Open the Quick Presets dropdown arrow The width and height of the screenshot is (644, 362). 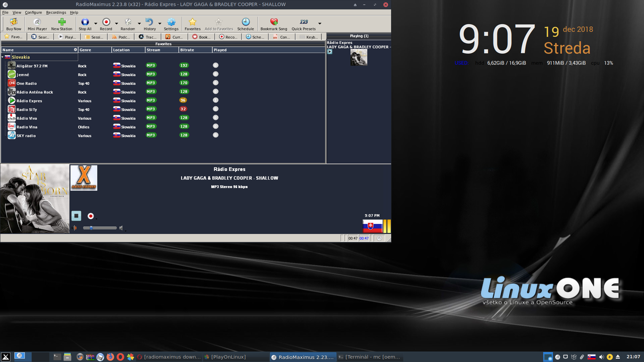319,24
